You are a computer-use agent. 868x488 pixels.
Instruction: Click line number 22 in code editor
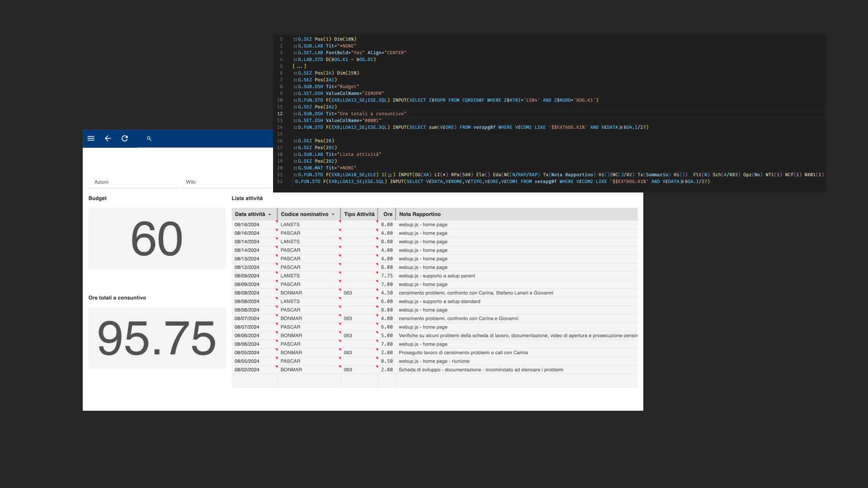(280, 182)
